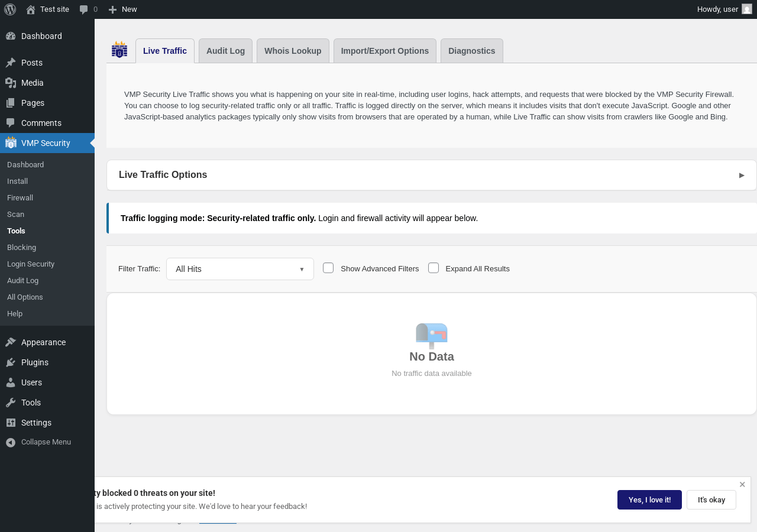Screen dimensions: 757x532
Task: Open the Filter Traffic All Hits dropdown
Action: [240, 269]
